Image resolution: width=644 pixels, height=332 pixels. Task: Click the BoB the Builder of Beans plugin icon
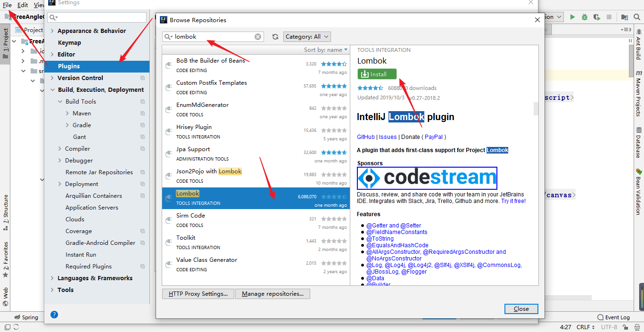(x=168, y=65)
